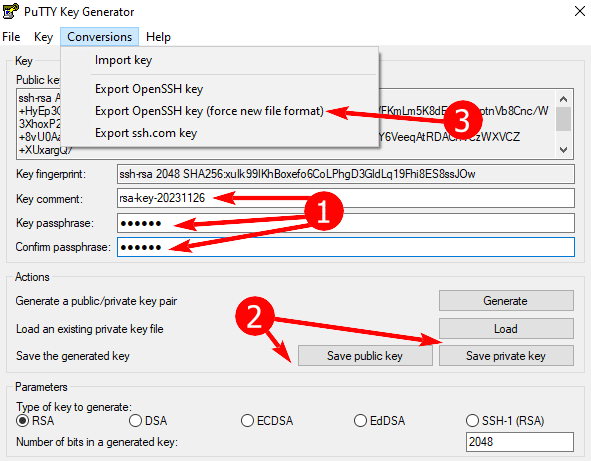591x461 pixels.
Task: Select the RSA key type radio button
Action: pyautogui.click(x=23, y=421)
